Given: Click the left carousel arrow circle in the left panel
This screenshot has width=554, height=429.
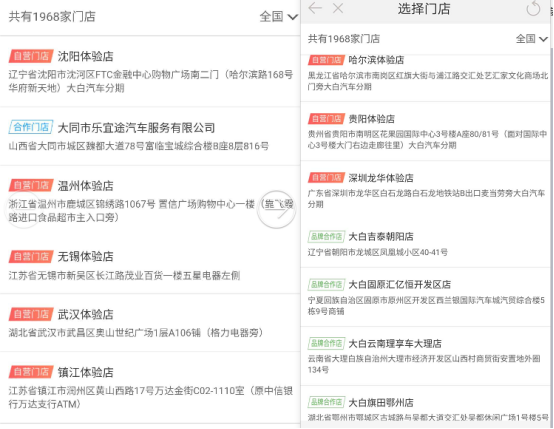Looking at the screenshot, I should point(23,209).
